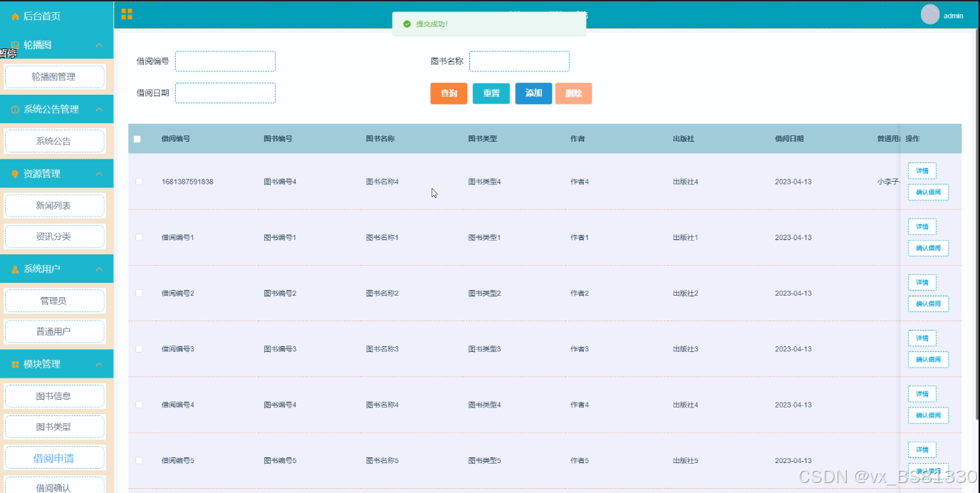Click cell 图书编号5 in the table
980x493 pixels.
pos(280,460)
